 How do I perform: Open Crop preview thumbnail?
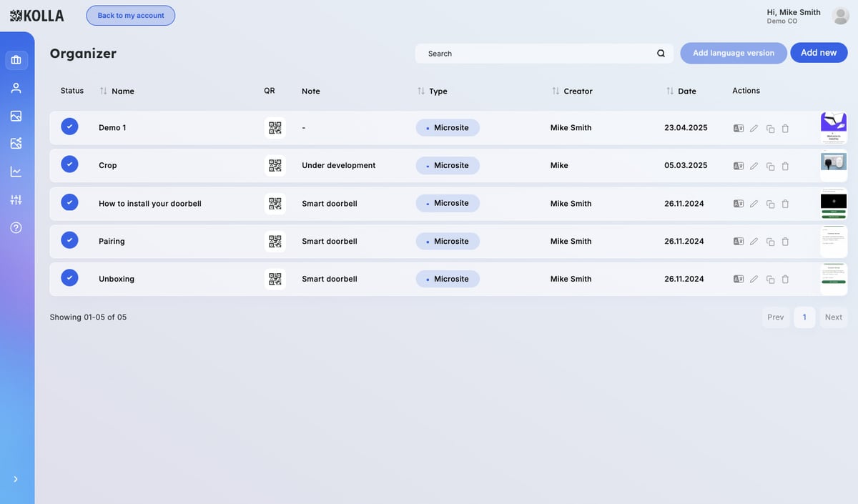(x=834, y=166)
